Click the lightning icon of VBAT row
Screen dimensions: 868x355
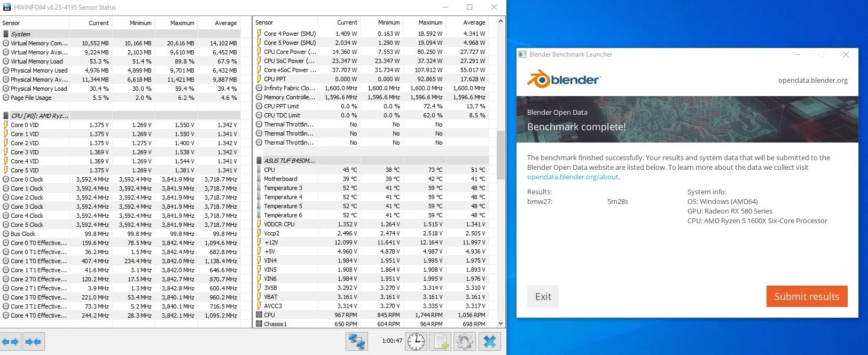pos(259,297)
